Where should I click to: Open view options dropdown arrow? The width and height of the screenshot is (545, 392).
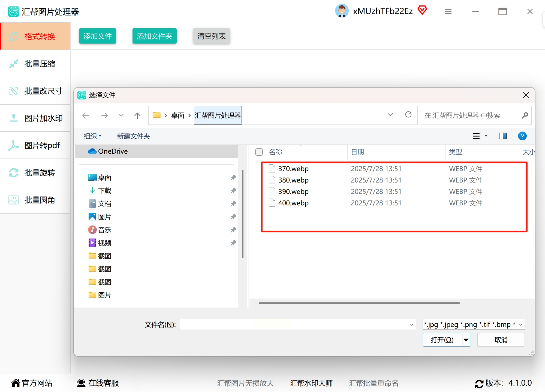[x=486, y=136]
